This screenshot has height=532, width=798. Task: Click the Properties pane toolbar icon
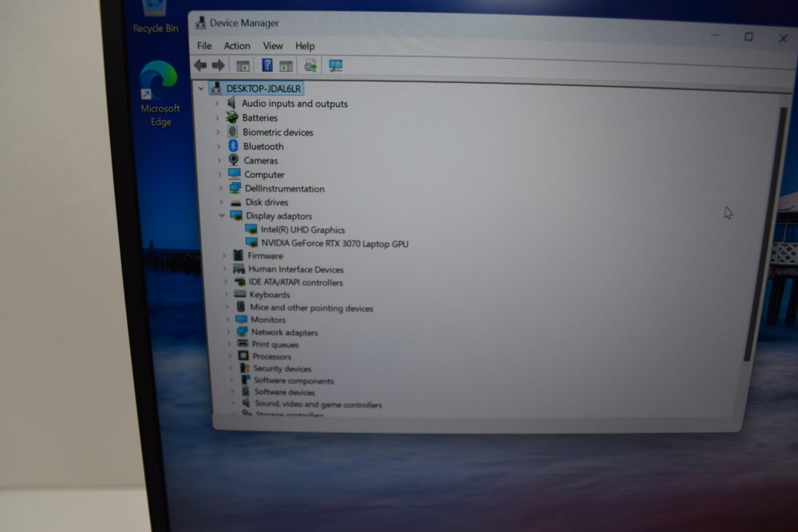tap(286, 65)
